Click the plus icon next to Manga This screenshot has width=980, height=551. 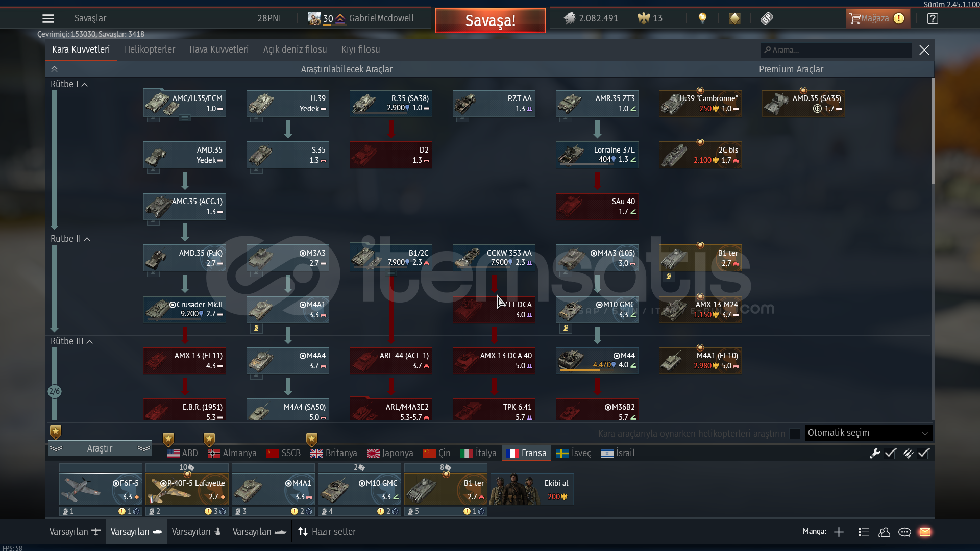coord(839,532)
